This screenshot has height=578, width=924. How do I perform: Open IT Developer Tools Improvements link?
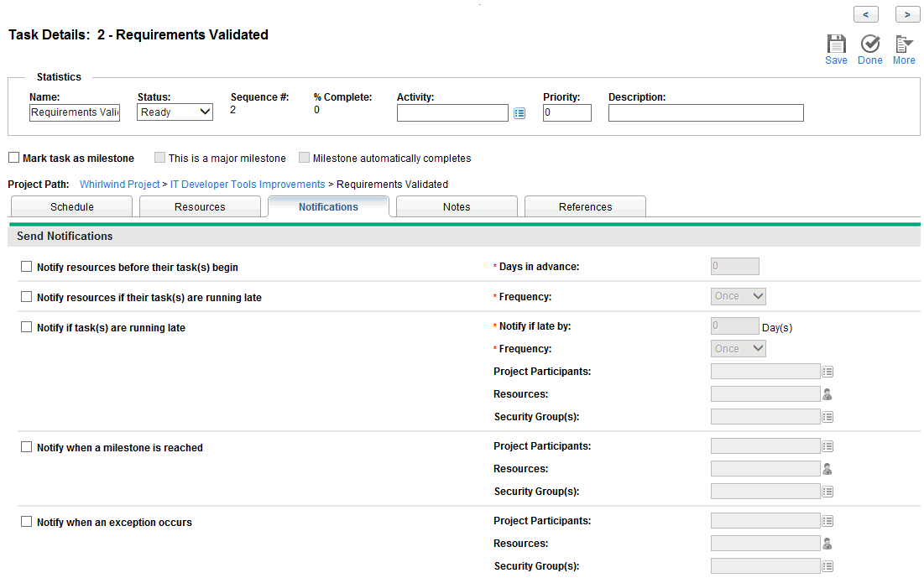248,185
